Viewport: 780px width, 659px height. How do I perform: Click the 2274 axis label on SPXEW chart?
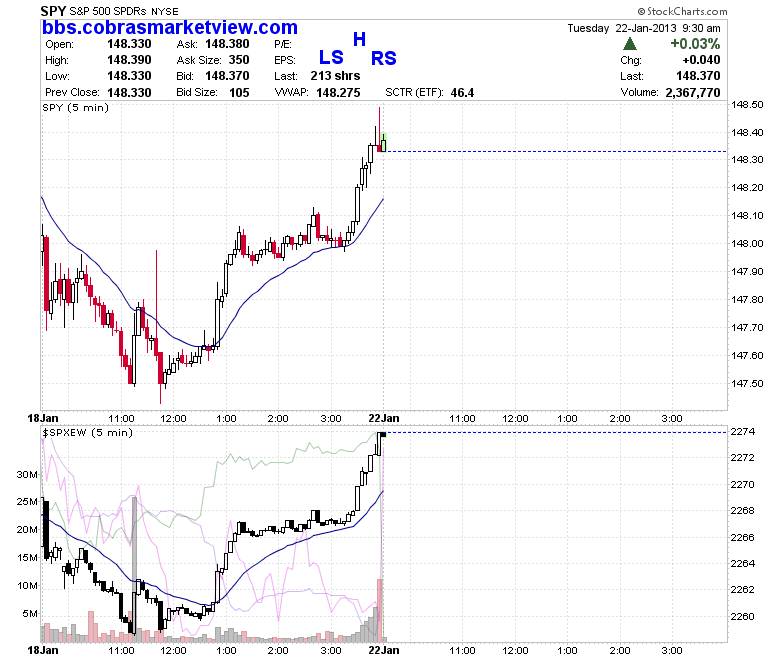tap(743, 432)
